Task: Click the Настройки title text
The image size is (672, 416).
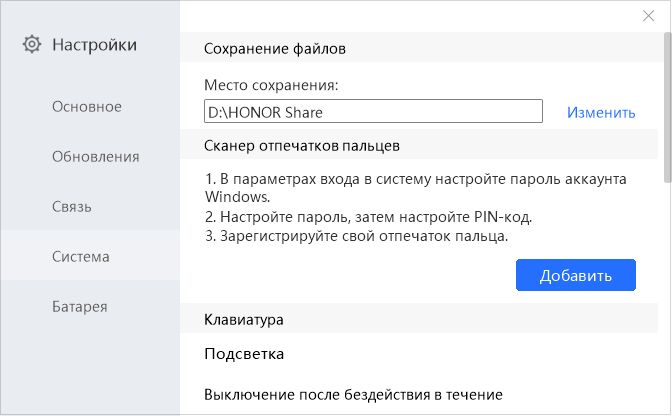Action: pyautogui.click(x=94, y=44)
